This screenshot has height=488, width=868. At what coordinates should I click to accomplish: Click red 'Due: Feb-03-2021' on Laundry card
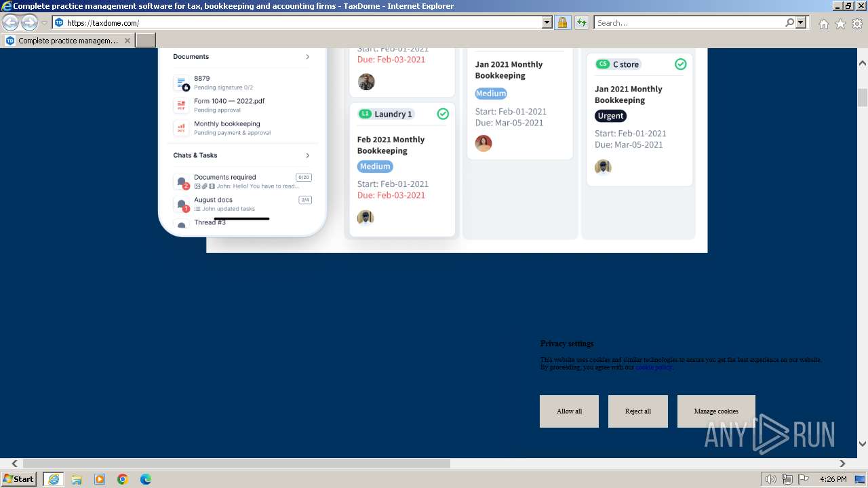[391, 195]
